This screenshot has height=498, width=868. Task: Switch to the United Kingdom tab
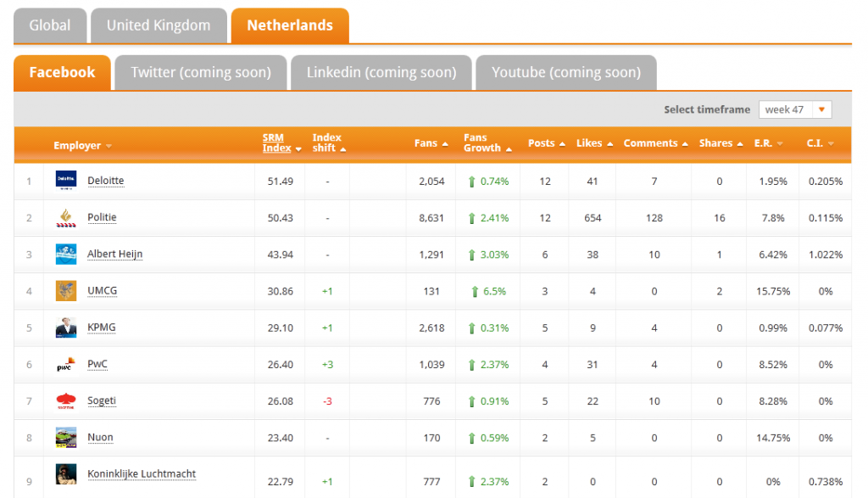pyautogui.click(x=159, y=25)
